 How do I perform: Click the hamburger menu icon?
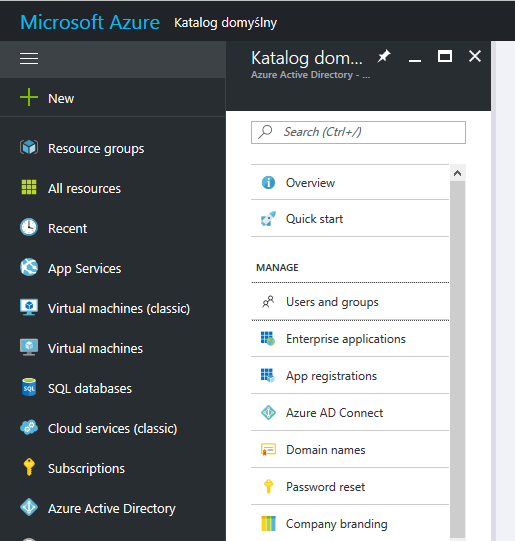29,59
